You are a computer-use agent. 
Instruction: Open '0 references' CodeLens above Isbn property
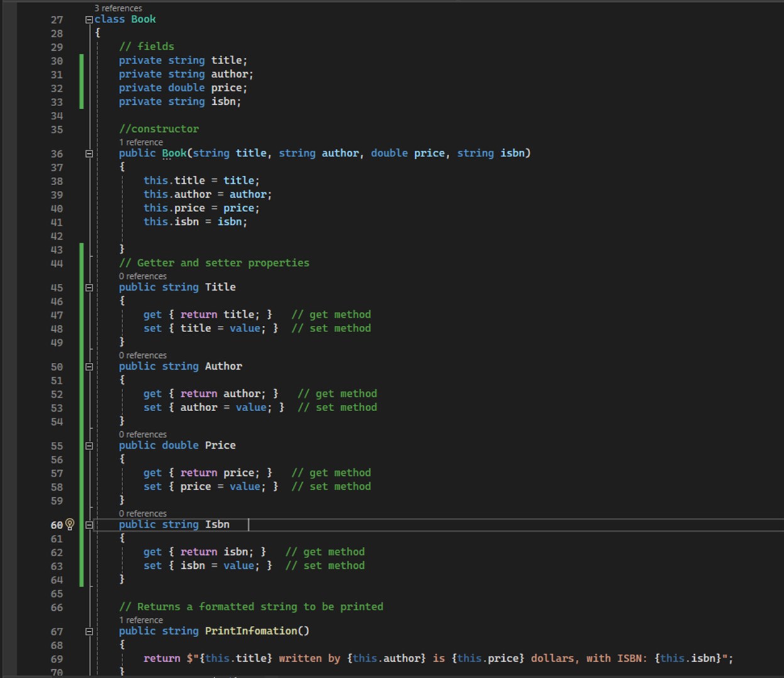click(x=143, y=514)
